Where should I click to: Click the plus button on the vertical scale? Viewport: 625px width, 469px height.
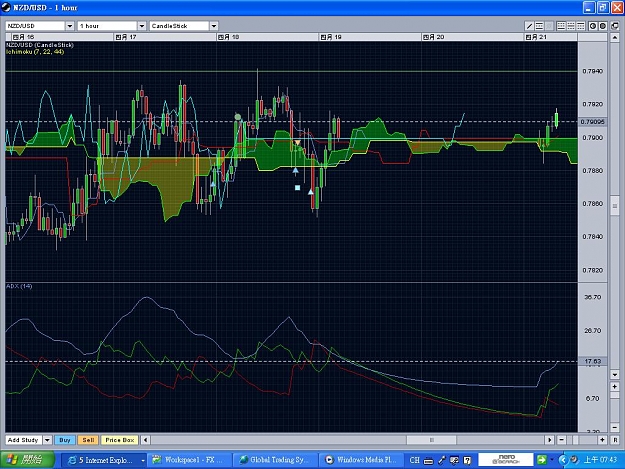[x=614, y=387]
